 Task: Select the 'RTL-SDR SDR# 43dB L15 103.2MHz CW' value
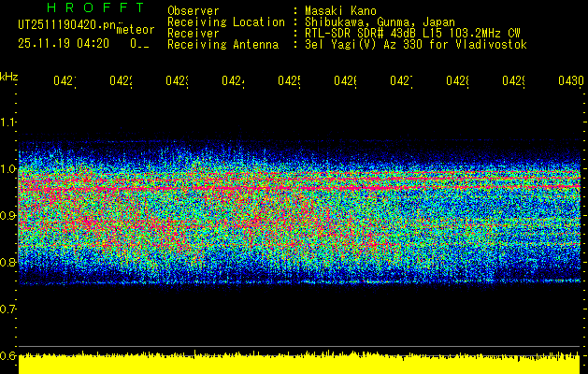[x=412, y=34]
